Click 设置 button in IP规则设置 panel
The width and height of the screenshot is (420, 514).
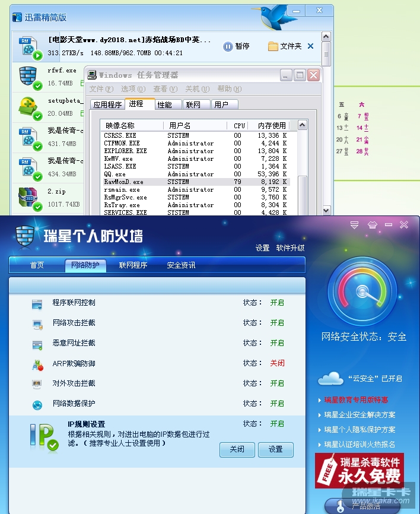pyautogui.click(x=275, y=449)
